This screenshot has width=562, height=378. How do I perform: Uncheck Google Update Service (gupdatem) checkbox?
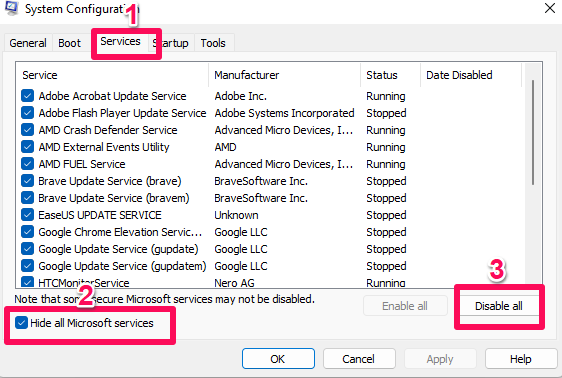(x=28, y=266)
